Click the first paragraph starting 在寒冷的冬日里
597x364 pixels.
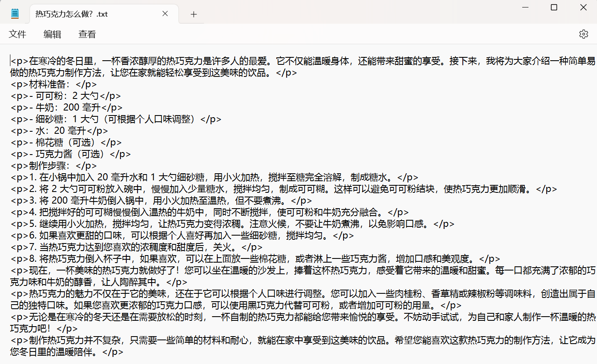(x=303, y=67)
